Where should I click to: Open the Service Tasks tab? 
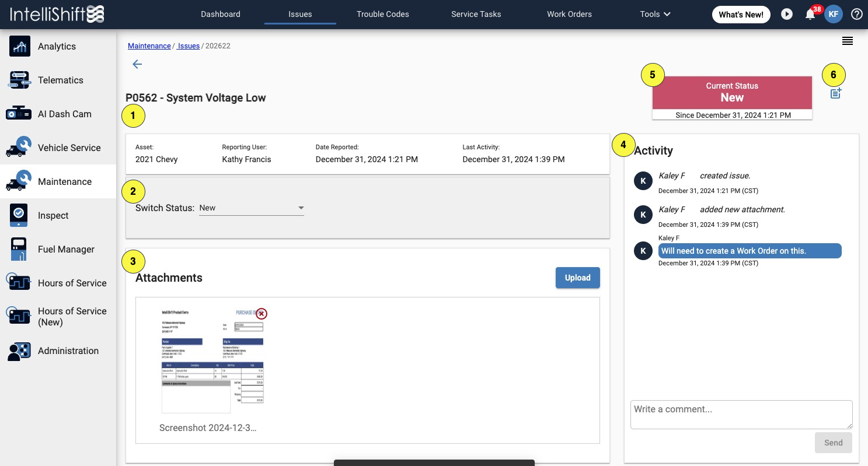point(476,14)
